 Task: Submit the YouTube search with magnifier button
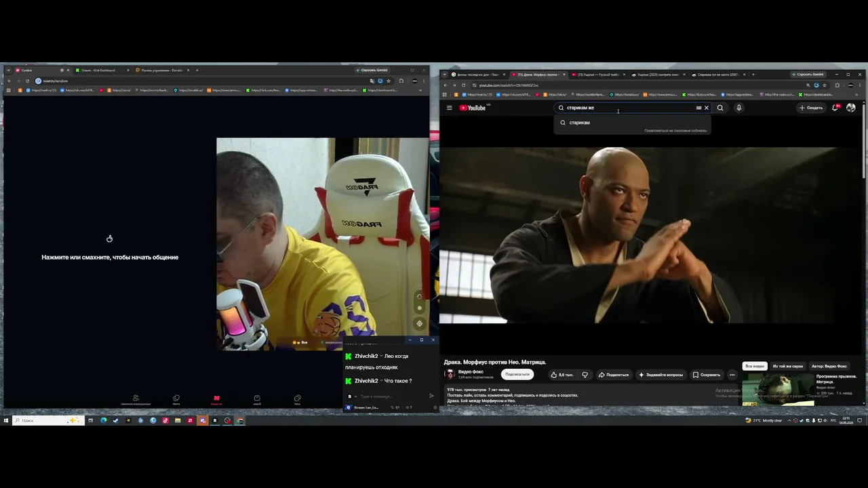(720, 108)
